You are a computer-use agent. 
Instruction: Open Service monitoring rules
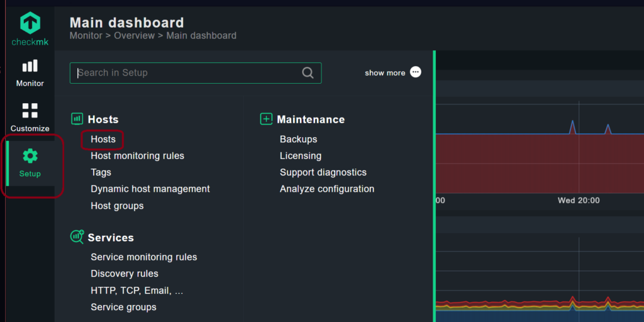[144, 257]
